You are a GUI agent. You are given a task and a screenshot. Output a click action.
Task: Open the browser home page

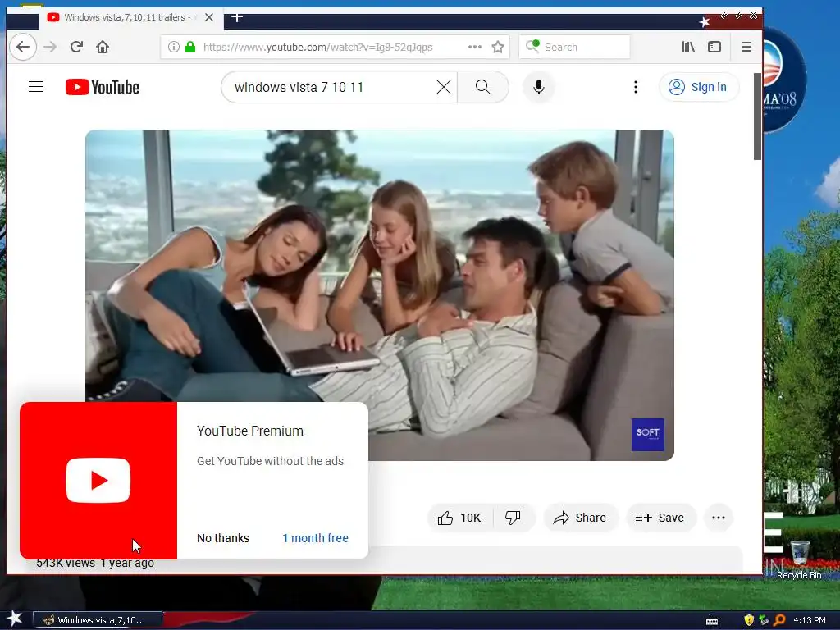(x=103, y=47)
